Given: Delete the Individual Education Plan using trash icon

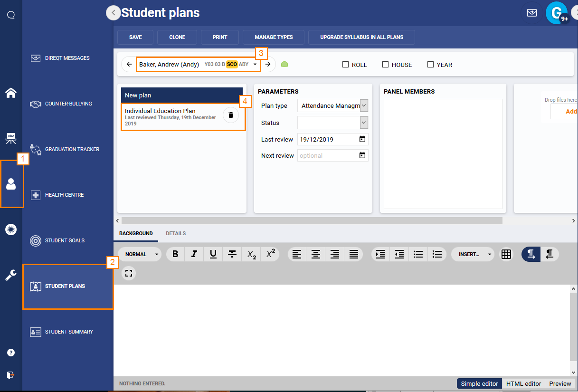Looking at the screenshot, I should coord(230,115).
